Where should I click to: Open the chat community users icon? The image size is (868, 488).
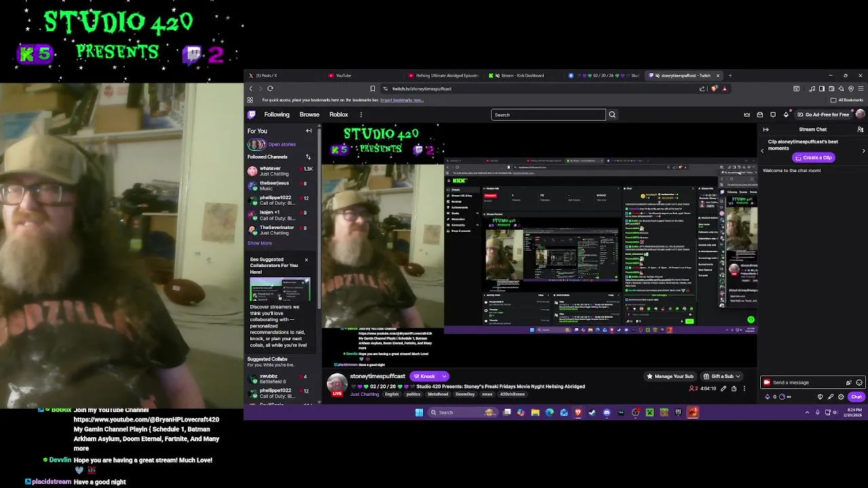point(861,129)
